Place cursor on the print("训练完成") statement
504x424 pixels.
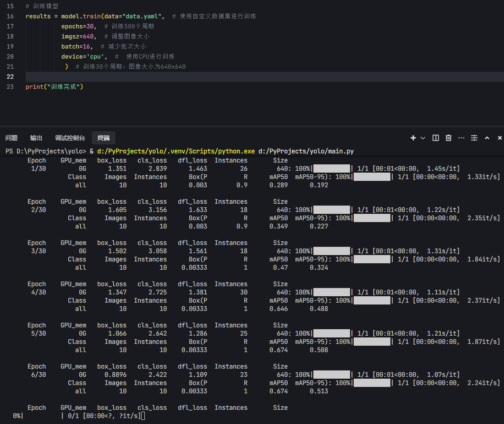point(54,87)
